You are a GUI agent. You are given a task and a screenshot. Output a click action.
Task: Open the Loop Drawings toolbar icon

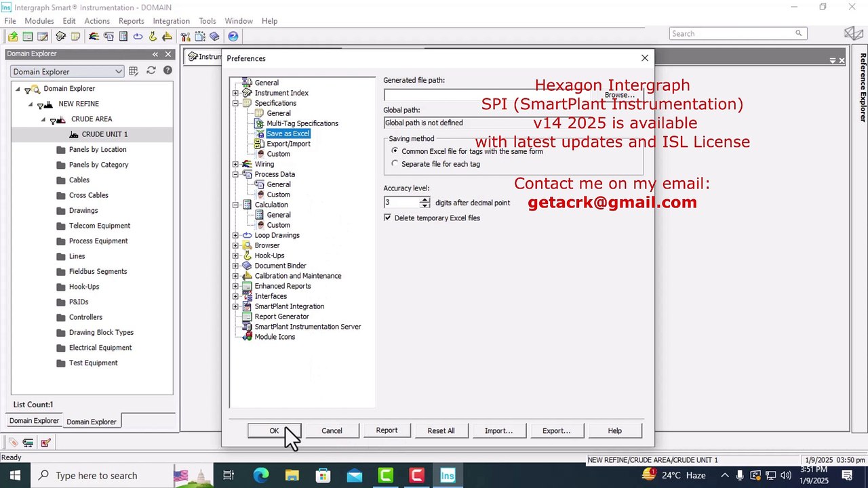(x=138, y=37)
